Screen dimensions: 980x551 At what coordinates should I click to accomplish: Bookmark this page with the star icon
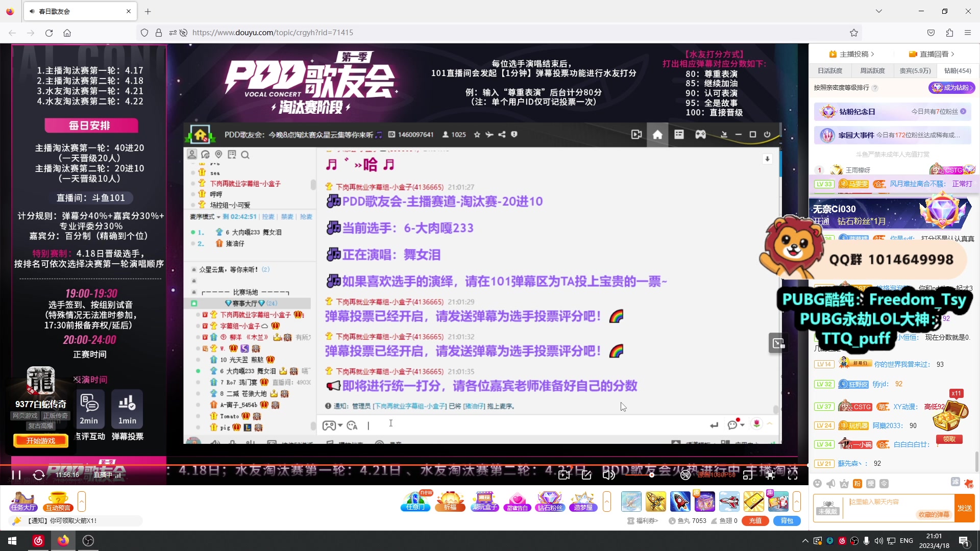(x=854, y=33)
